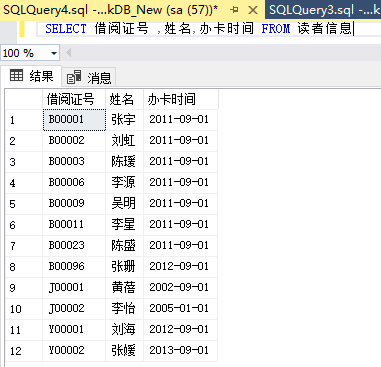Click the name cell 李源
This screenshot has height=367, width=381.
pyautogui.click(x=124, y=183)
